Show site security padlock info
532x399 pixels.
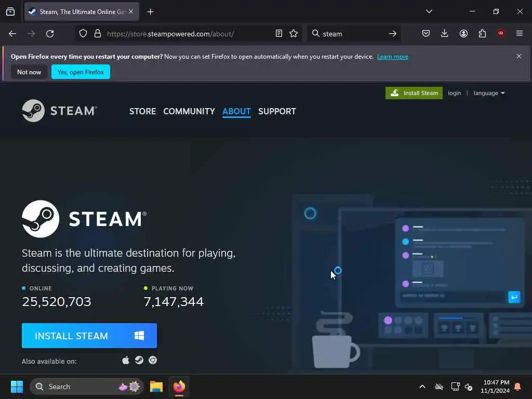tap(98, 34)
